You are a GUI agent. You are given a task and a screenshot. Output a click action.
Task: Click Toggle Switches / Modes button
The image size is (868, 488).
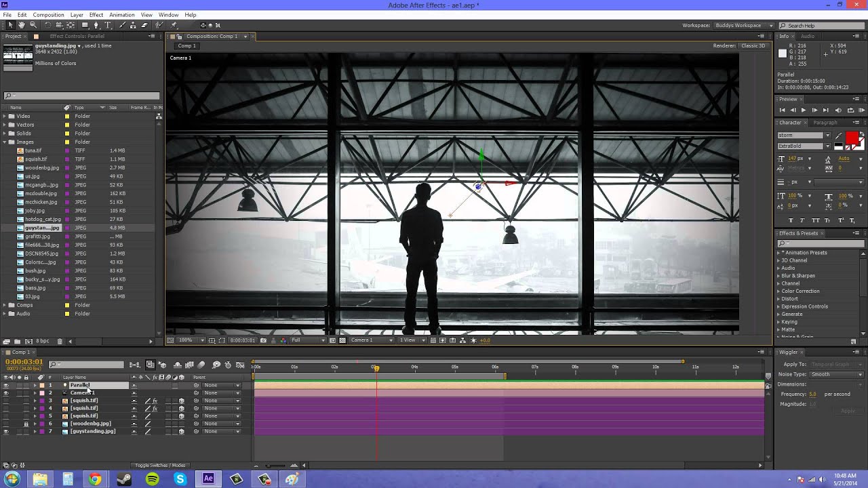coord(160,465)
